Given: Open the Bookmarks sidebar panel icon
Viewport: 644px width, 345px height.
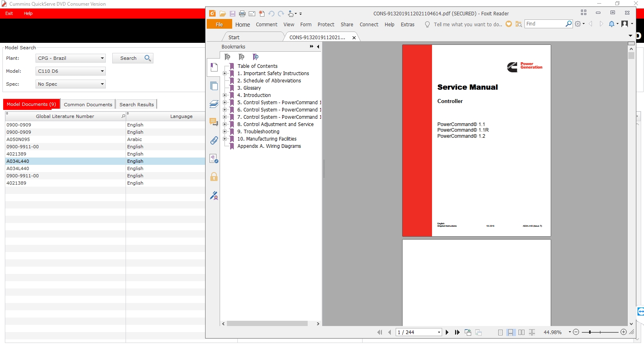Looking at the screenshot, I should click(214, 67).
